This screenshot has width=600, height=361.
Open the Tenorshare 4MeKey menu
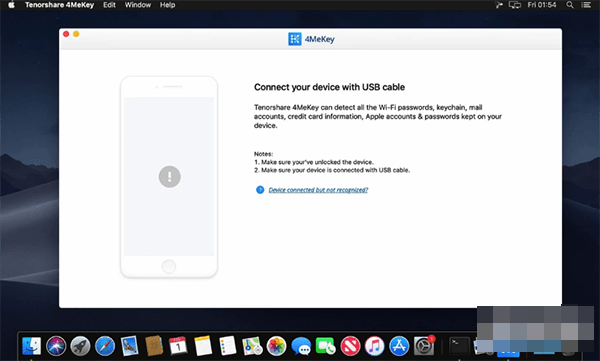pyautogui.click(x=59, y=5)
